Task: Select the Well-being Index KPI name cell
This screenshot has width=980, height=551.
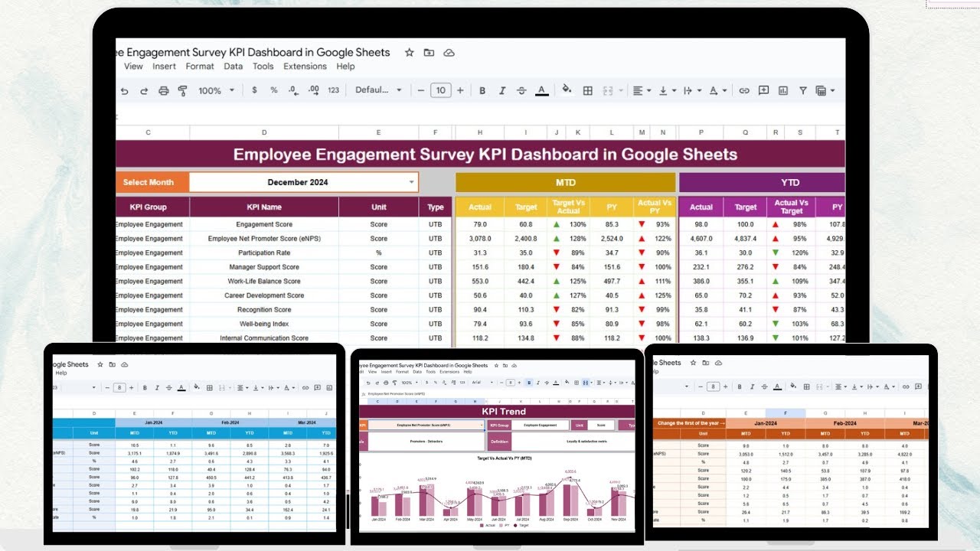Action: pyautogui.click(x=264, y=324)
